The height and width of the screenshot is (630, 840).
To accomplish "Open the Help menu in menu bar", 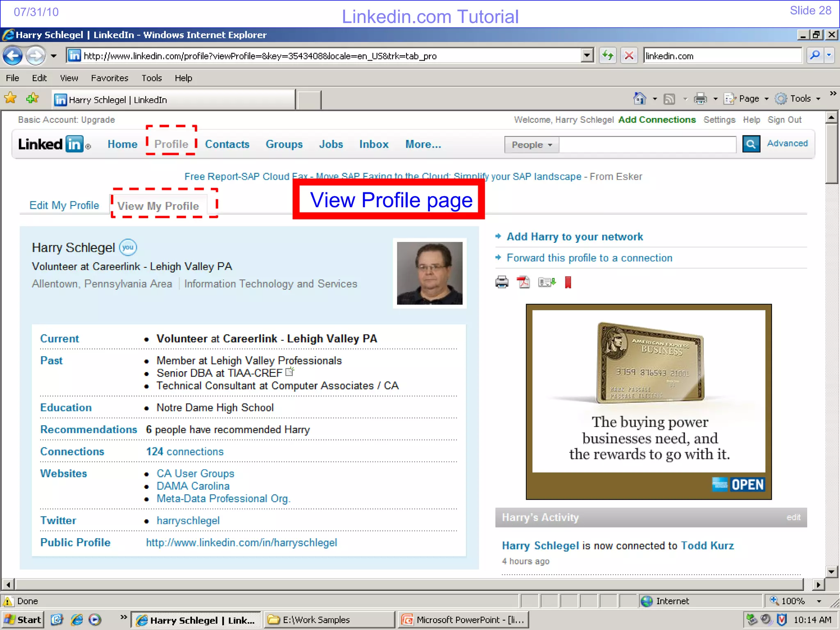I will coord(183,78).
